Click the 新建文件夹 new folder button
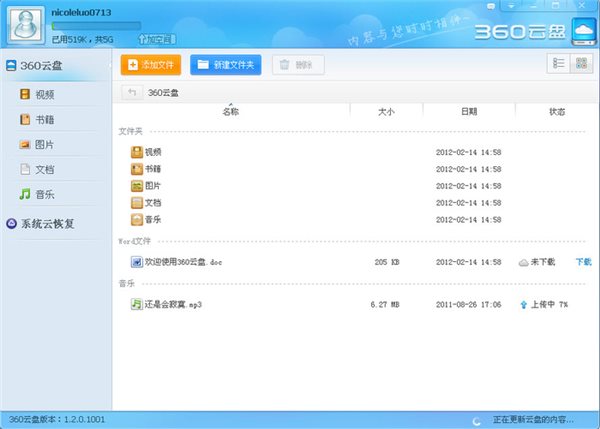Screen dimensions: 600x429 pos(226,65)
